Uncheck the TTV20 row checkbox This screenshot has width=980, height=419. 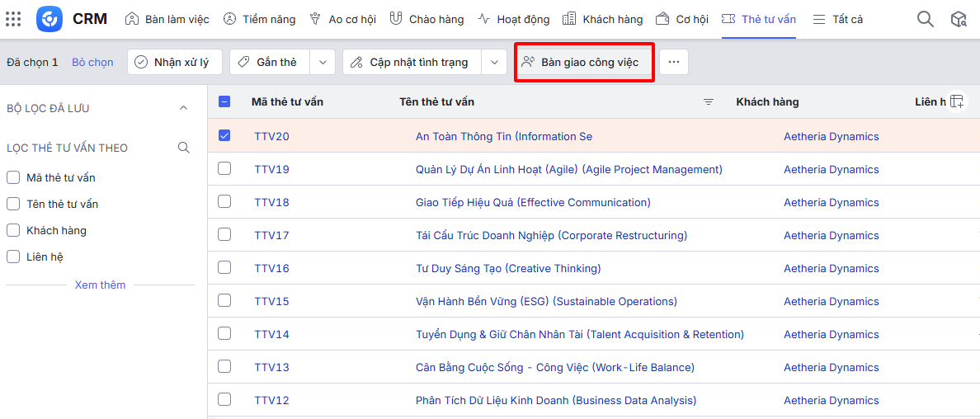(224, 136)
